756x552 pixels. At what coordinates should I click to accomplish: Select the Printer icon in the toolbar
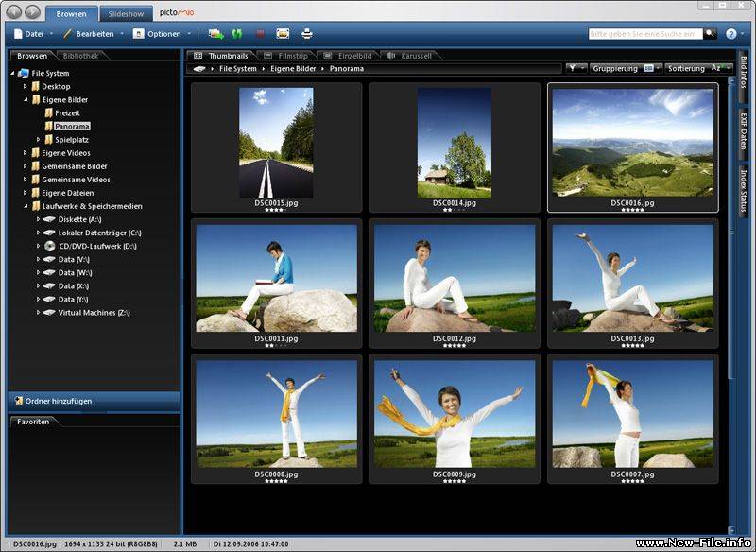(x=307, y=32)
